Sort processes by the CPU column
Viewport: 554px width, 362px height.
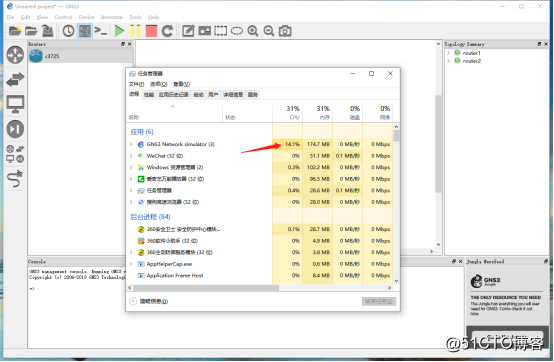(287, 112)
